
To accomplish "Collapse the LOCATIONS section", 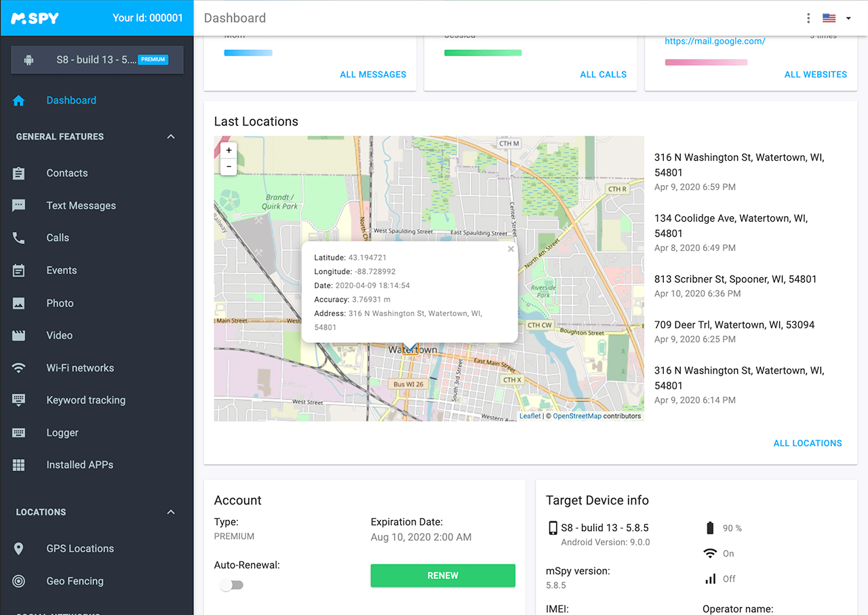I will (170, 512).
